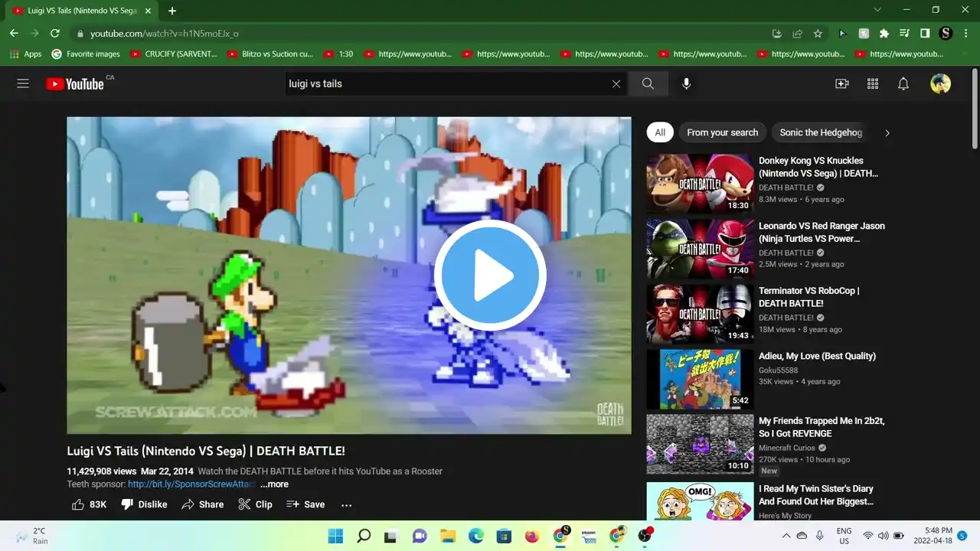The width and height of the screenshot is (980, 551).
Task: Open Windows taskbar search
Action: pos(364,536)
